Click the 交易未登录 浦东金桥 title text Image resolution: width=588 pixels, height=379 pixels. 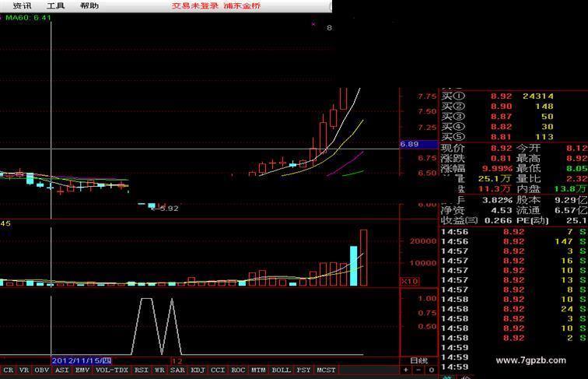(216, 5)
